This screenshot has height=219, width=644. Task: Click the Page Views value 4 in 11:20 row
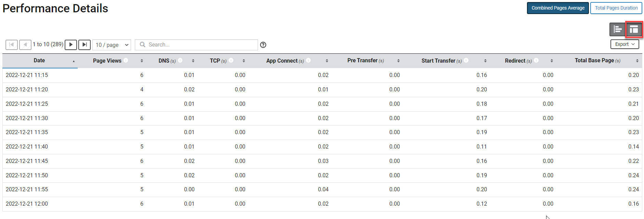point(142,90)
